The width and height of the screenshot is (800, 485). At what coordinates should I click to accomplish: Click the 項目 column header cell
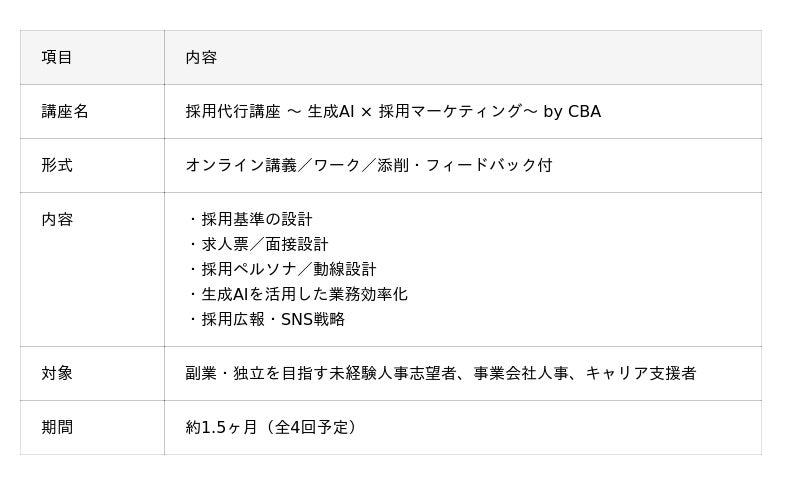(x=57, y=58)
